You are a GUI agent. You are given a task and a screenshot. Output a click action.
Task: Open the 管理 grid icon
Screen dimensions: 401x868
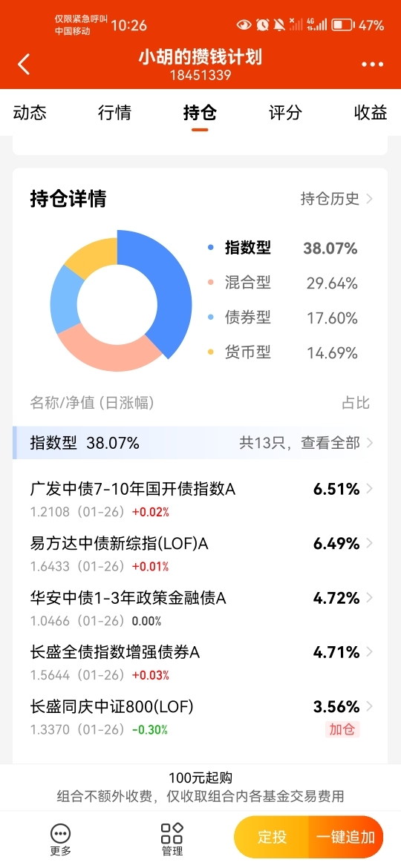pos(172,833)
